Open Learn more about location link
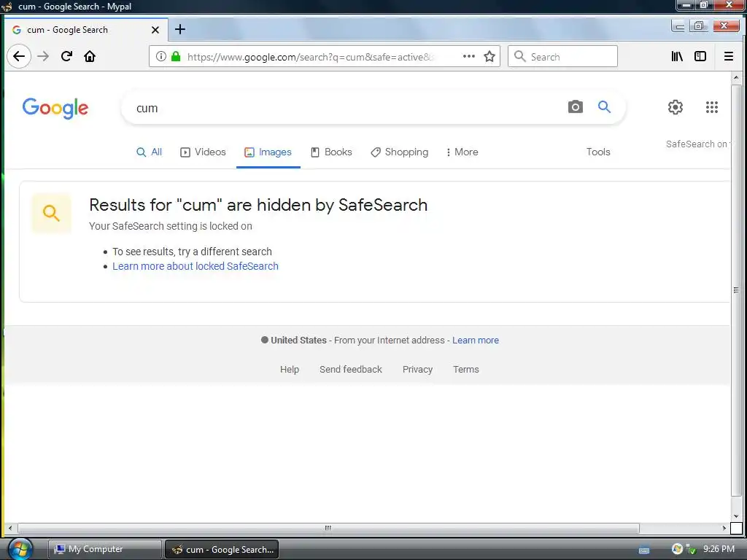Screen dimensions: 747x560 (x=476, y=341)
